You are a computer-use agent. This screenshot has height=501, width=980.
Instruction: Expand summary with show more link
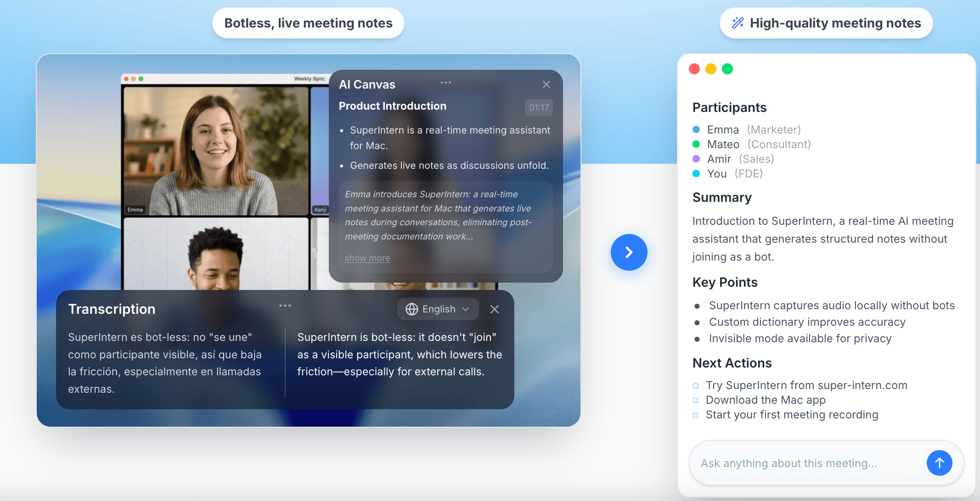(367, 258)
